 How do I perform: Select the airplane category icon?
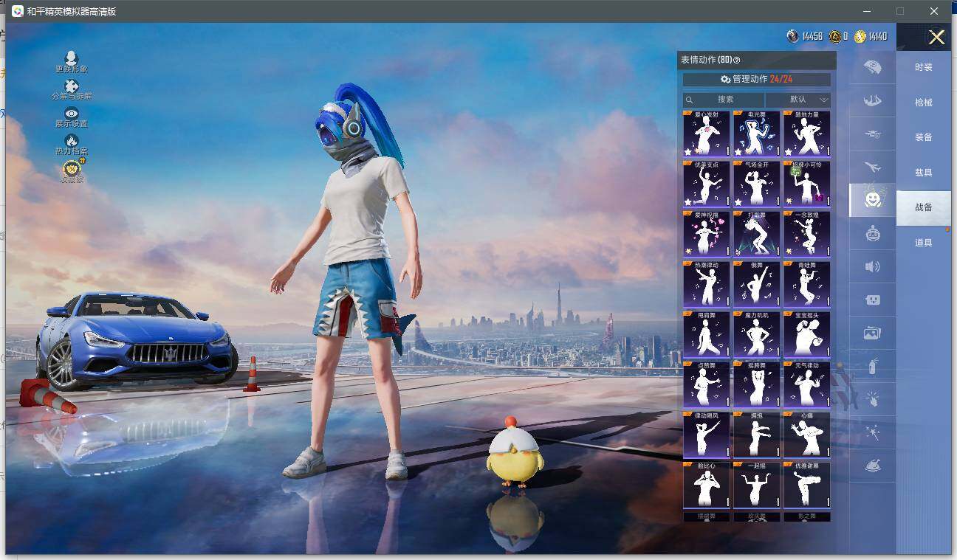pos(873,167)
